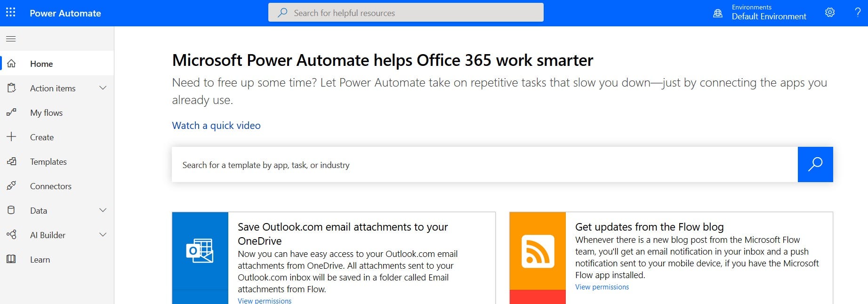Focus the Search for helpful resources field
This screenshot has height=304, width=868.
[x=406, y=13]
